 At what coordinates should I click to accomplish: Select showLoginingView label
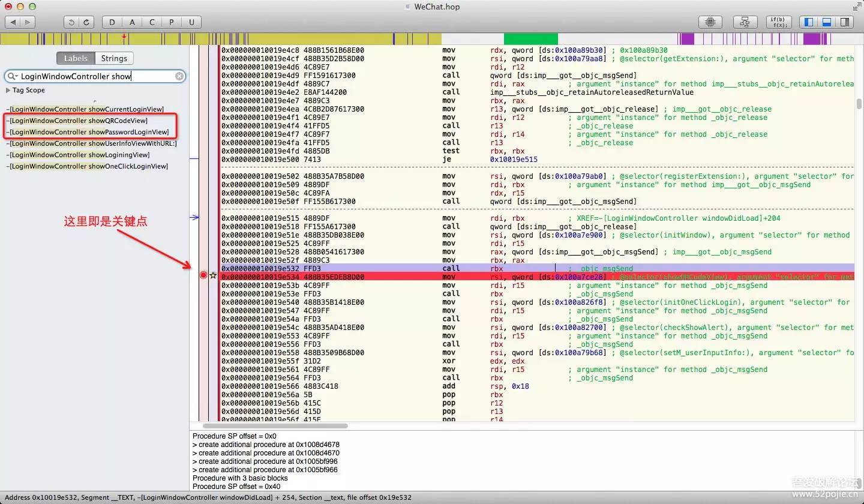point(78,155)
